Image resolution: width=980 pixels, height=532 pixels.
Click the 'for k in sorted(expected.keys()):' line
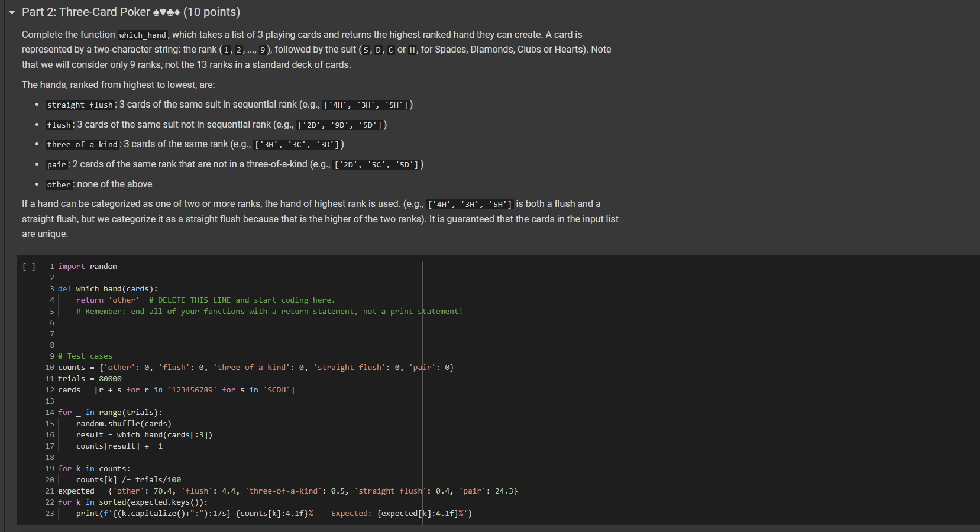[133, 502]
